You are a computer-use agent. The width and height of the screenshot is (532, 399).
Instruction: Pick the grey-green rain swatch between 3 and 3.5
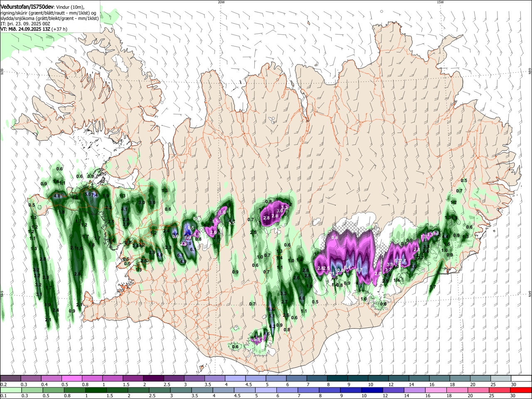(x=180, y=390)
